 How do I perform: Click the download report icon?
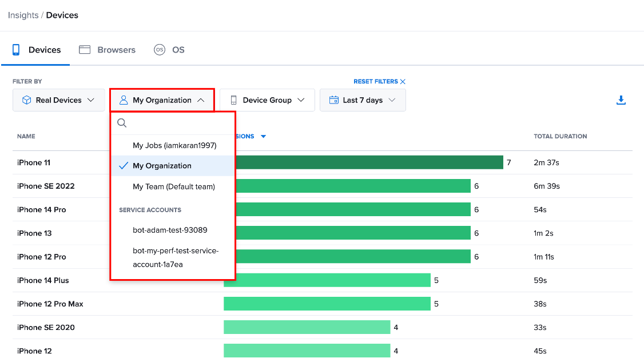pyautogui.click(x=621, y=100)
